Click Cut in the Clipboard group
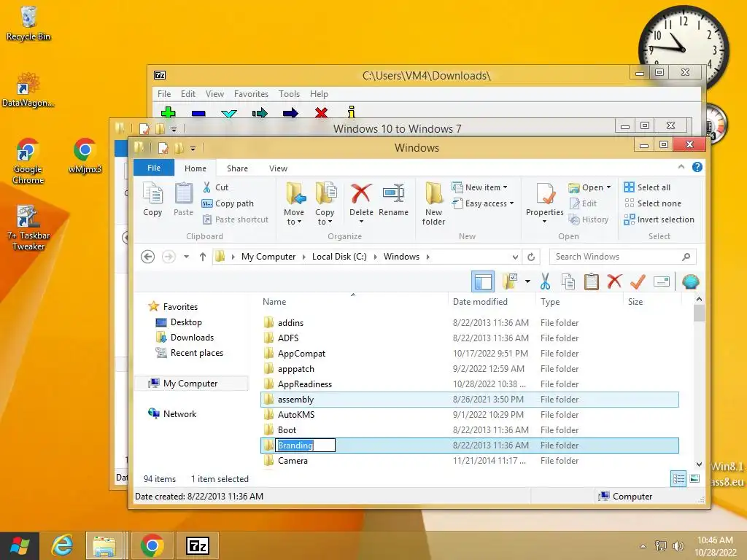 pyautogui.click(x=215, y=187)
